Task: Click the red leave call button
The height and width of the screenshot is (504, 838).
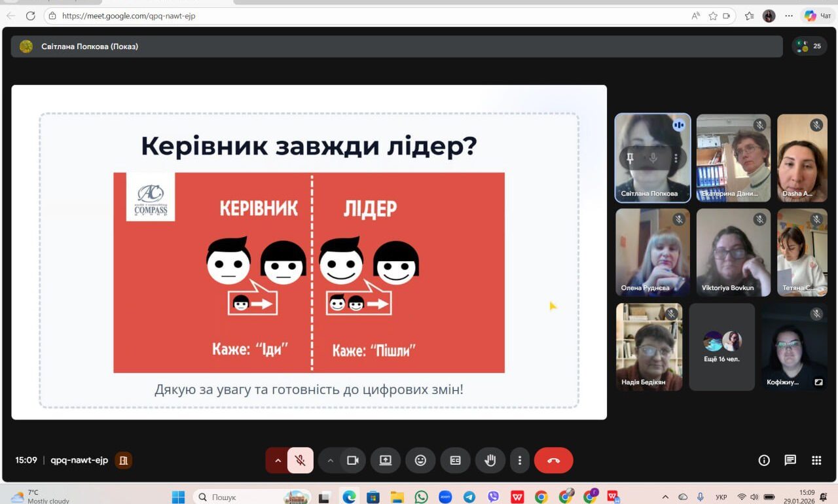Action: pos(553,460)
